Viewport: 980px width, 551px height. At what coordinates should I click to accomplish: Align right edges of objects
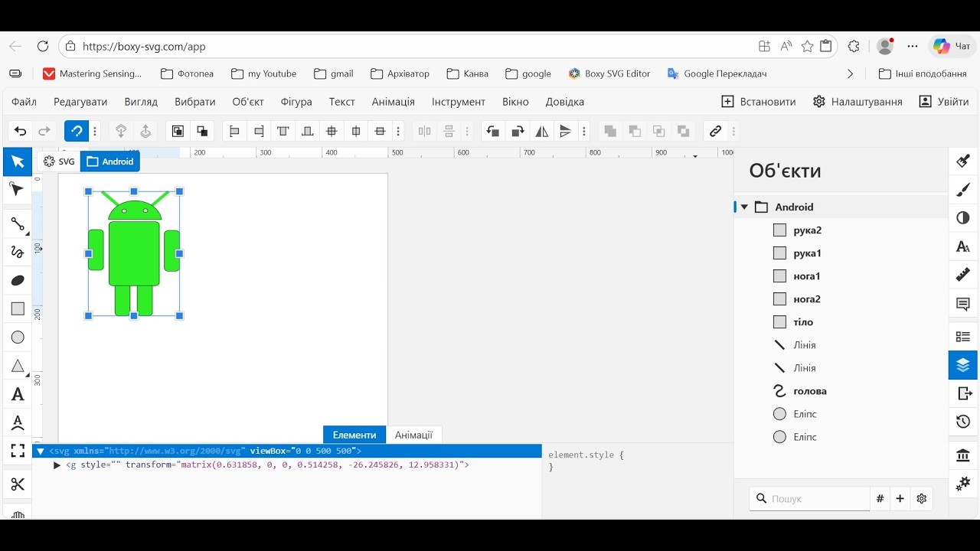coord(260,132)
